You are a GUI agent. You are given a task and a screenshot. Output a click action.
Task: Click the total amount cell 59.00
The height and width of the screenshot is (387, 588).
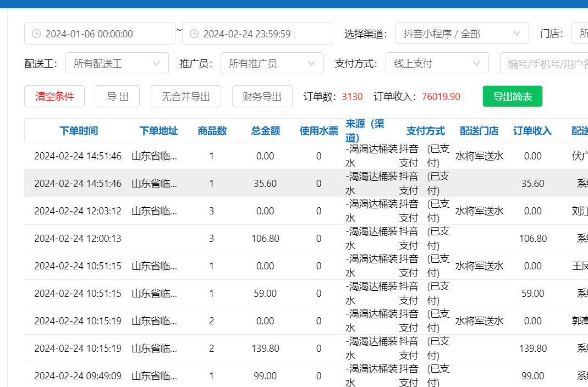point(265,294)
